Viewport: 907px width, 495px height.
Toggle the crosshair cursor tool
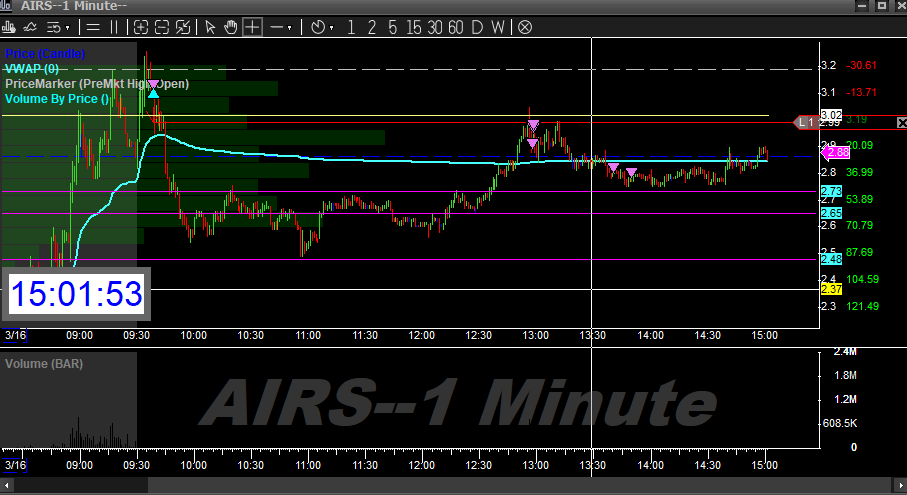(x=252, y=27)
